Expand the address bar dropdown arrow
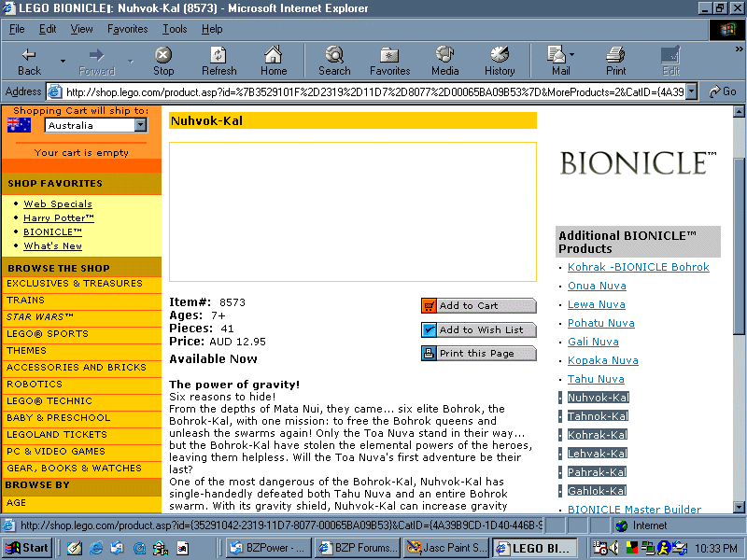The height and width of the screenshot is (560, 747). pyautogui.click(x=692, y=91)
